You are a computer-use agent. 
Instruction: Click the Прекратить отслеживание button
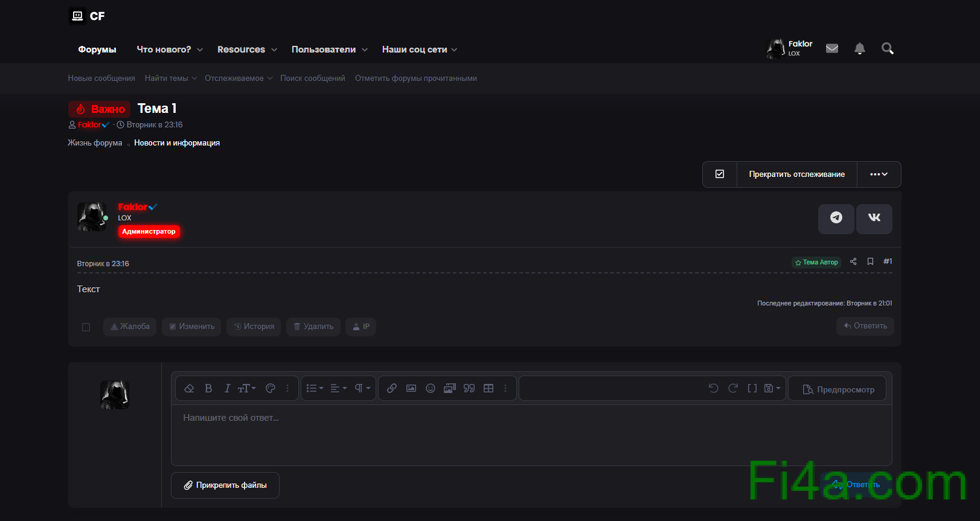coord(796,174)
